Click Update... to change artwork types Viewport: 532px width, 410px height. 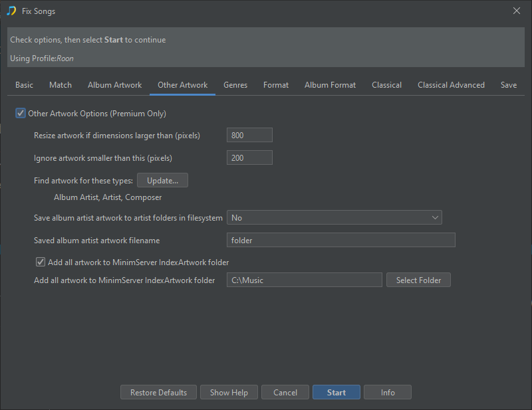coord(162,181)
